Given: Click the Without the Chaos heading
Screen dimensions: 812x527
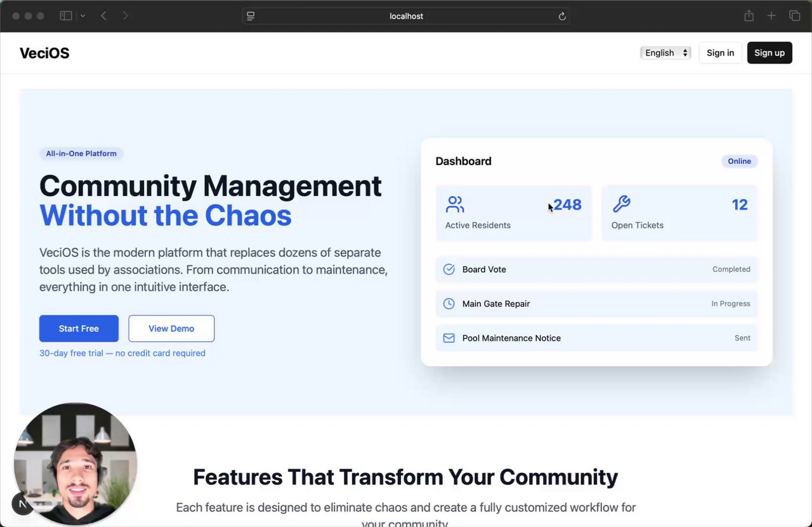Looking at the screenshot, I should 166,215.
